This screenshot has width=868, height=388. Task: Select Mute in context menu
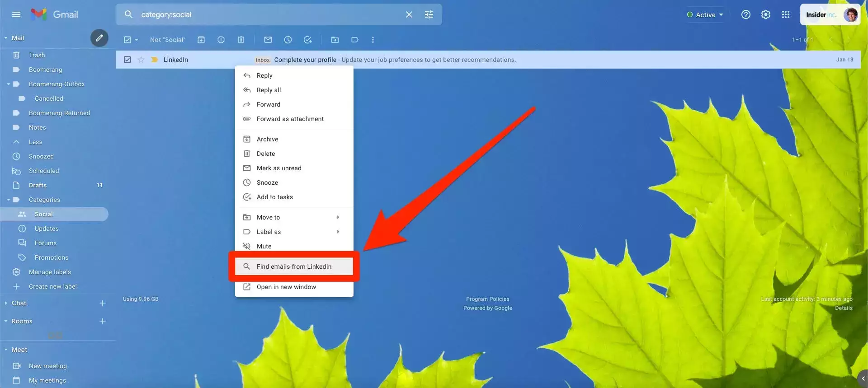point(294,246)
